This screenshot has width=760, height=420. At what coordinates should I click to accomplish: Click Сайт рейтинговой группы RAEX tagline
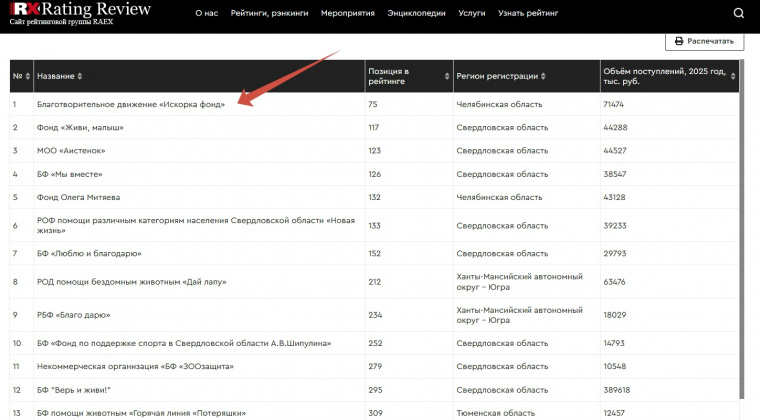(x=61, y=22)
